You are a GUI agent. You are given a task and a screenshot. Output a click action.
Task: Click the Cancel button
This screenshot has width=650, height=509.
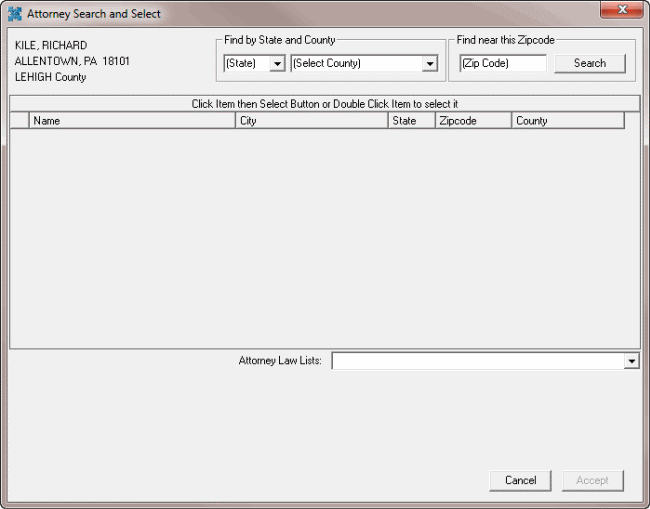pos(520,480)
